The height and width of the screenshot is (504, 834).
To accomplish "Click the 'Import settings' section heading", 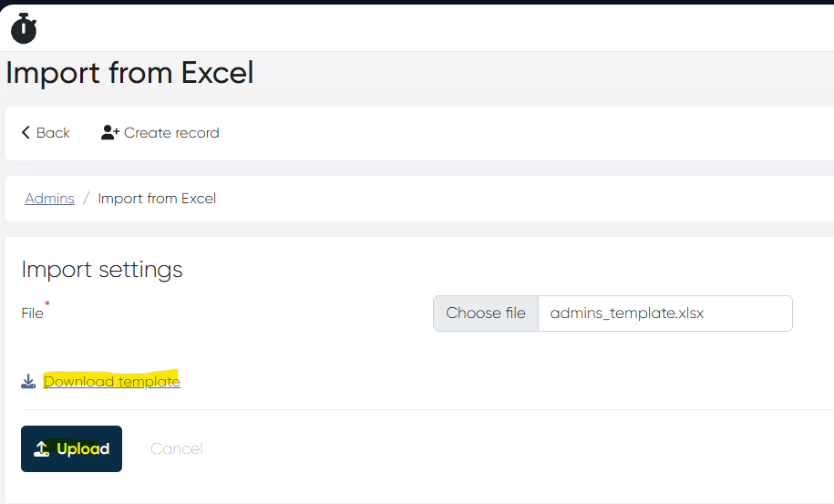I will [x=102, y=270].
